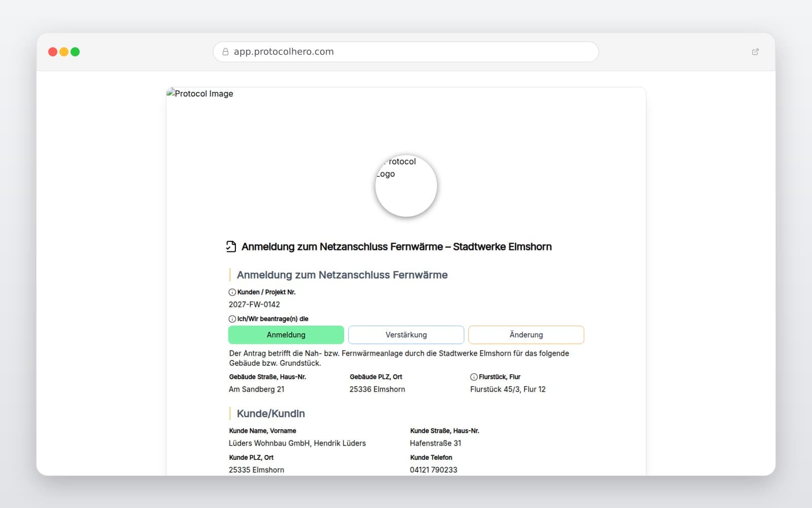Click the project number 2027-FW-0142
812x508 pixels.
point(254,304)
